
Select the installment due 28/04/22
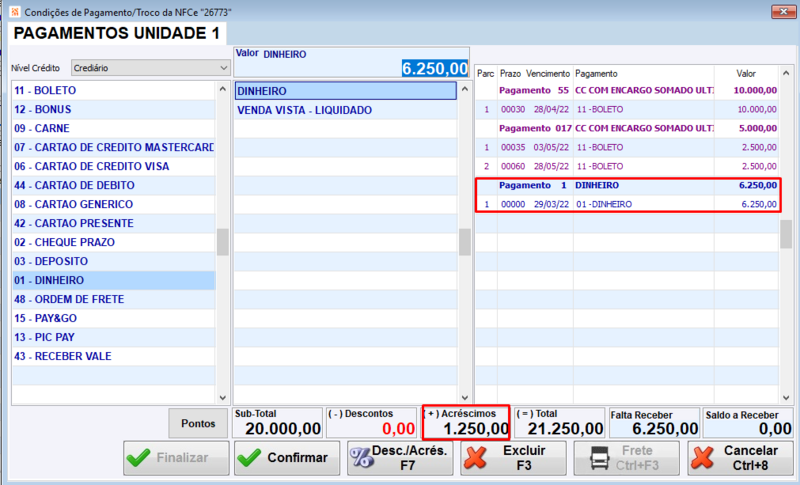coord(627,109)
